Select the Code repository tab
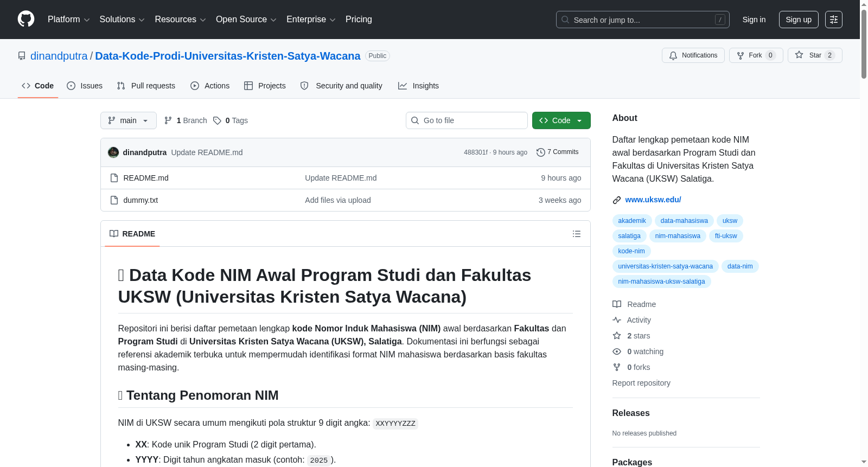The image size is (868, 467). tap(38, 86)
